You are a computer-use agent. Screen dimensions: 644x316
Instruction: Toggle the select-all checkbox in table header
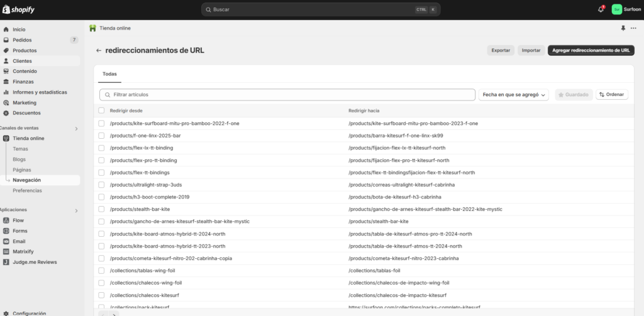101,111
